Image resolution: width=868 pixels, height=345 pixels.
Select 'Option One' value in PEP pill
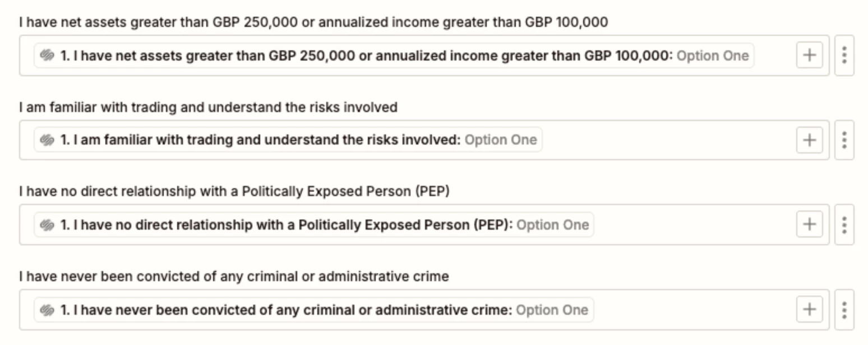tap(552, 225)
